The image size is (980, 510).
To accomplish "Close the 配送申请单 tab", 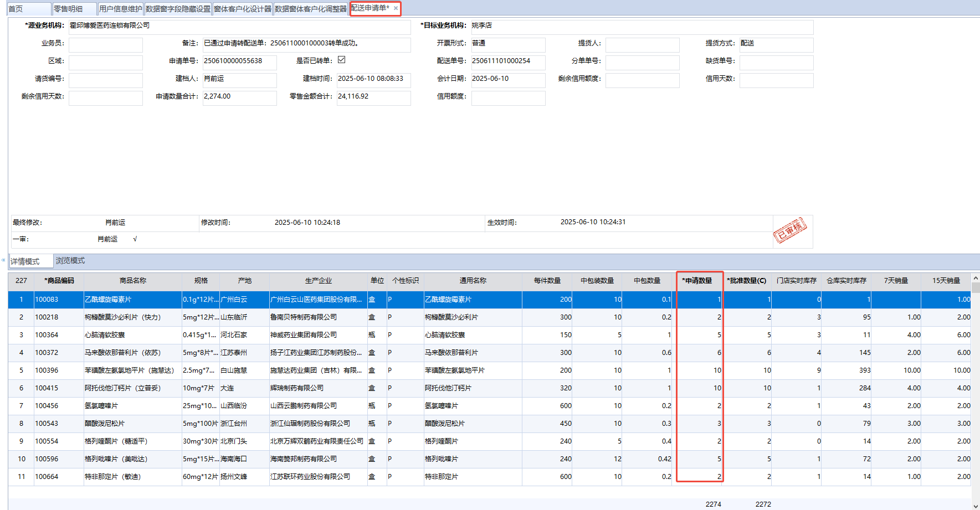I will [x=396, y=8].
